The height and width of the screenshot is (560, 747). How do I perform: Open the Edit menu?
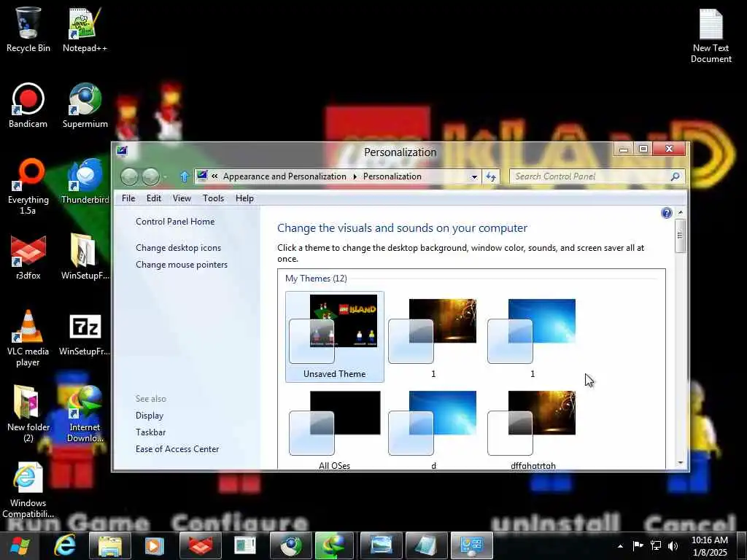153,198
